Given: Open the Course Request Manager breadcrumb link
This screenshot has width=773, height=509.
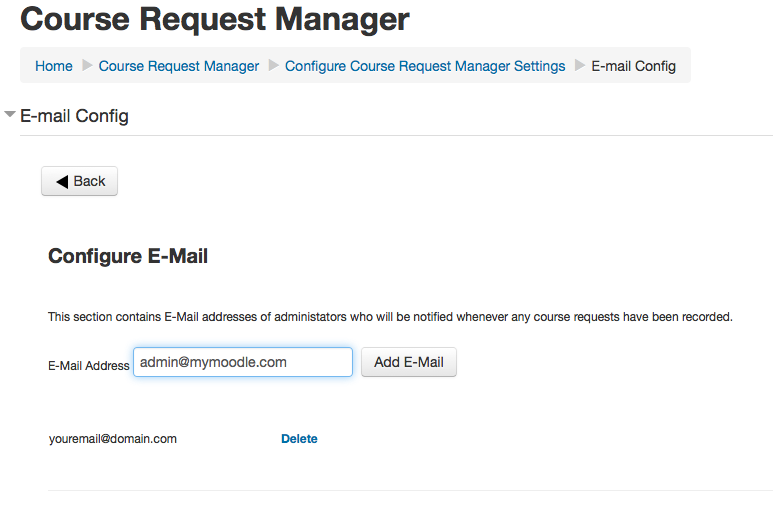Looking at the screenshot, I should (x=179, y=66).
